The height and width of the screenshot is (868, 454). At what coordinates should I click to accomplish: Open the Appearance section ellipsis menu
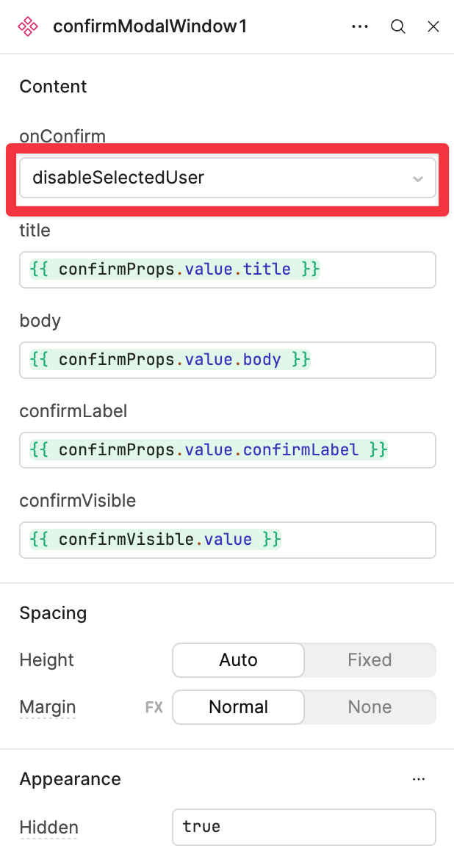pyautogui.click(x=419, y=779)
